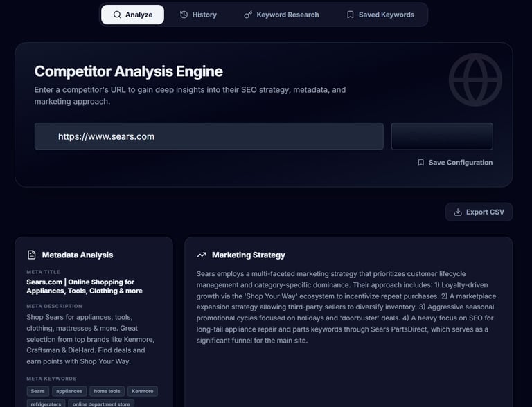
Task: Switch to the History tab
Action: coord(198,15)
